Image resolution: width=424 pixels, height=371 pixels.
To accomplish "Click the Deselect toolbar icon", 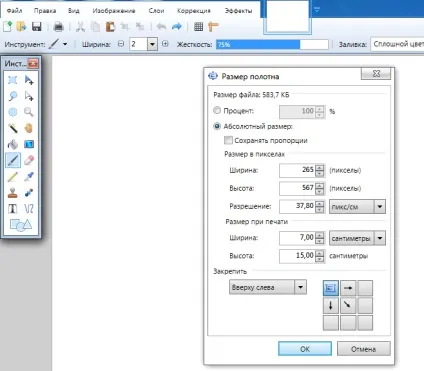I will point(140,27).
